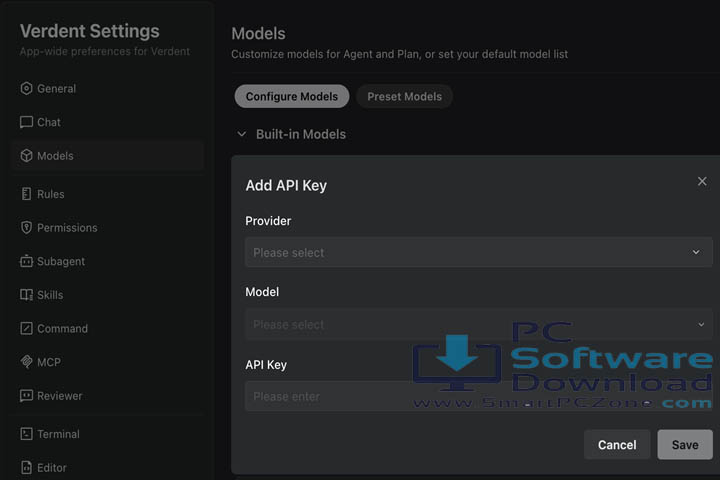Screen dimensions: 720x480
Task: Open MCP settings
Action: tap(107, 362)
